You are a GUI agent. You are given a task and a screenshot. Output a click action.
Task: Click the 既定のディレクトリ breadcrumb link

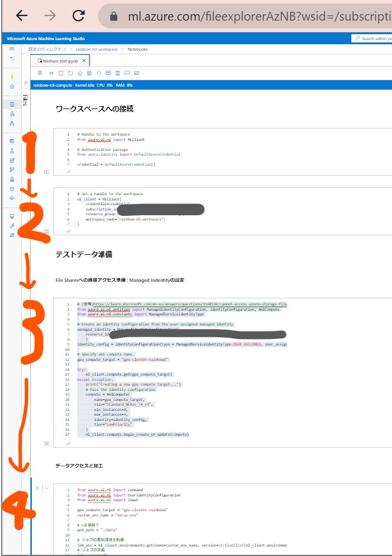(x=47, y=50)
